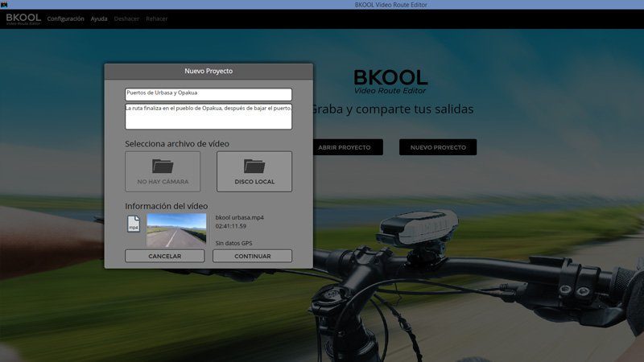This screenshot has height=362, width=644.
Task: Click the app icon in title bar
Action: point(4,5)
